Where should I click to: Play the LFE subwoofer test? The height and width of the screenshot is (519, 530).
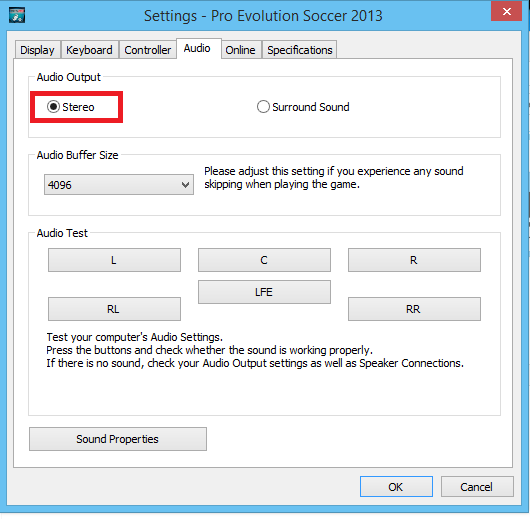point(264,292)
